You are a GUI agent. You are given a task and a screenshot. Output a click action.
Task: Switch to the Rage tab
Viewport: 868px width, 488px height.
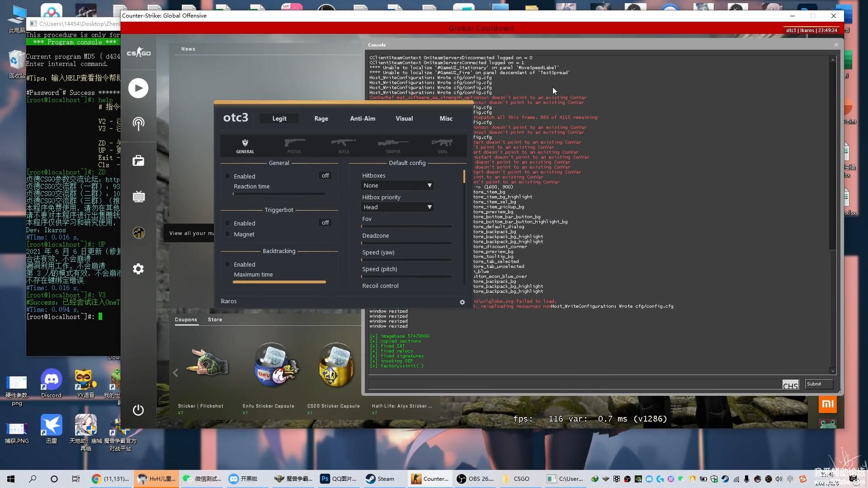coord(321,118)
